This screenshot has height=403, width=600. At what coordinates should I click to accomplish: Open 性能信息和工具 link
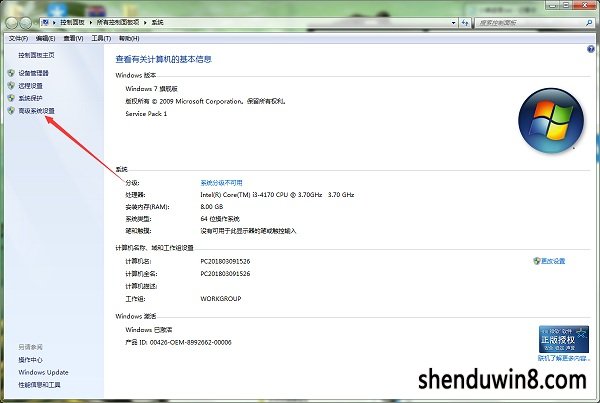click(x=39, y=385)
